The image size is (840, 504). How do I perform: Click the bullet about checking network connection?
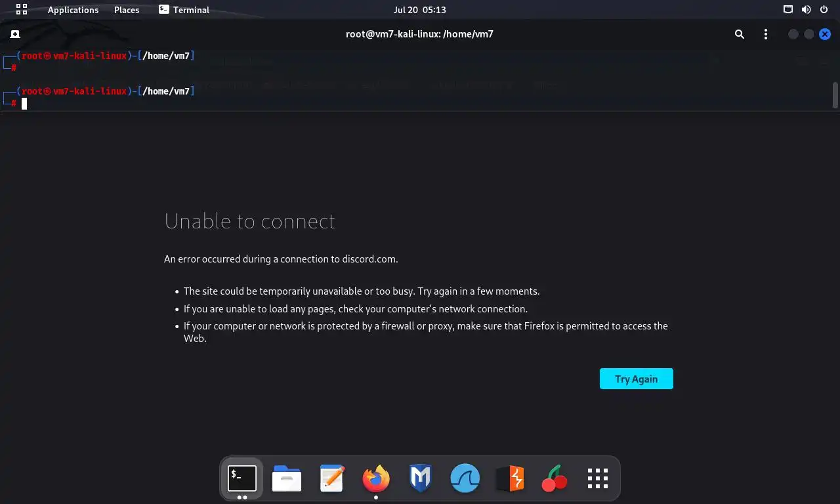coord(356,308)
